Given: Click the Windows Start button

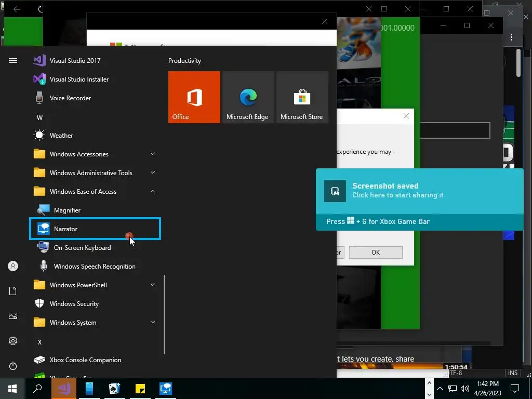Looking at the screenshot, I should tap(12, 389).
